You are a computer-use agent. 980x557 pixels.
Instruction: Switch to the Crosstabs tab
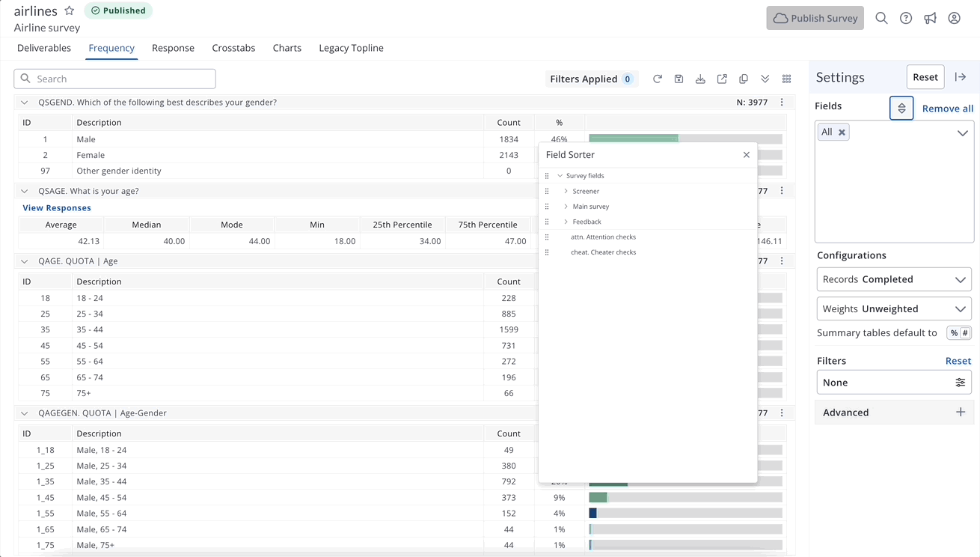(x=233, y=48)
